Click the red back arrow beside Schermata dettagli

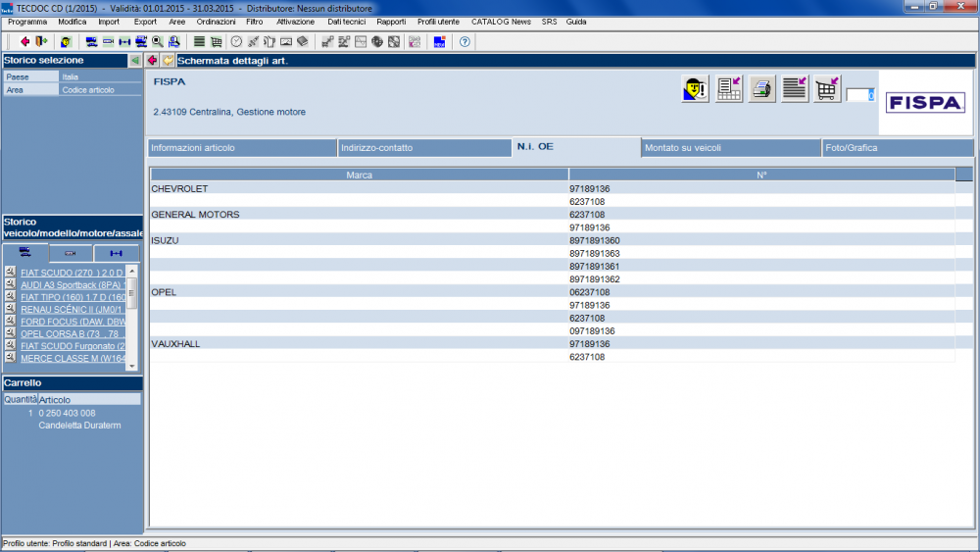click(x=153, y=61)
